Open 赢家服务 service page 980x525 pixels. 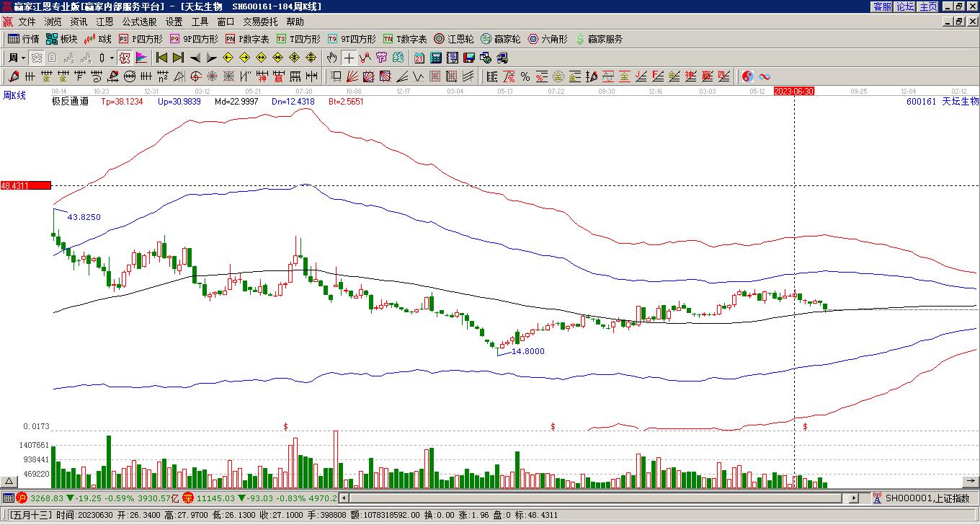(598, 39)
